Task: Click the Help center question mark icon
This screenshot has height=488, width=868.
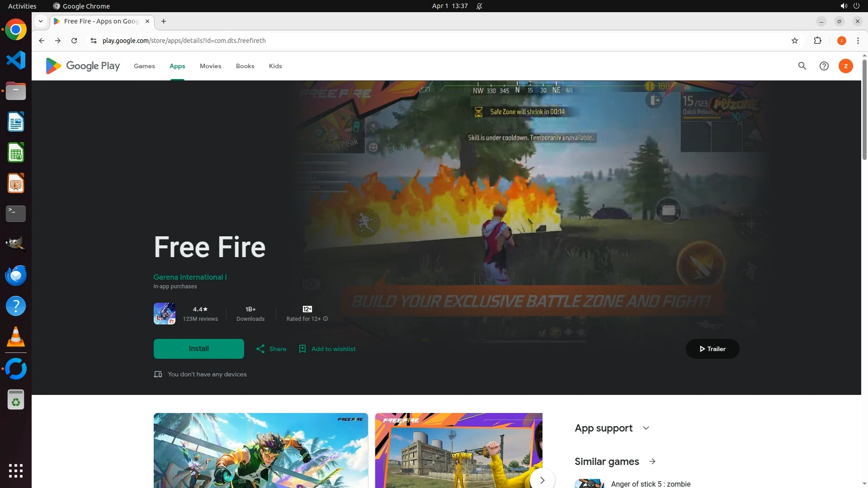Action: pos(824,66)
